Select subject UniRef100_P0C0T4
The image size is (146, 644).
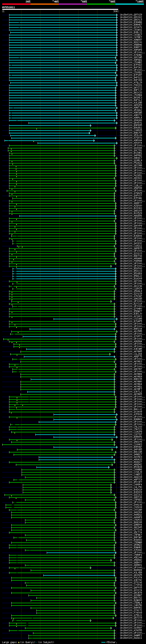131,578
